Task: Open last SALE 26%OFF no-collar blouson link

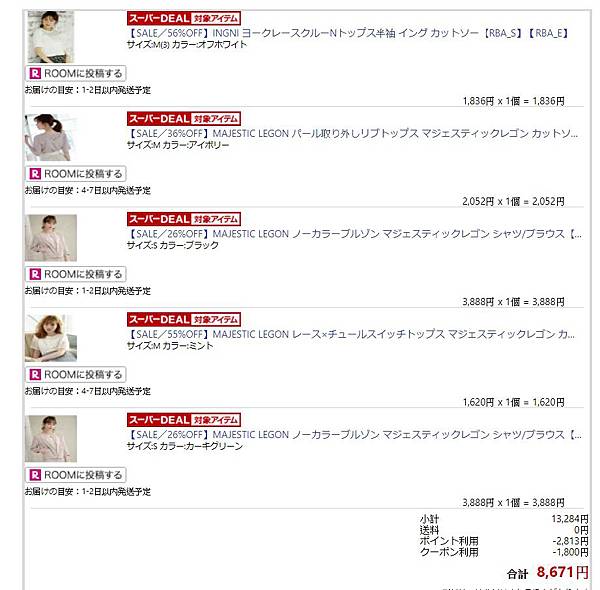Action: point(354,435)
